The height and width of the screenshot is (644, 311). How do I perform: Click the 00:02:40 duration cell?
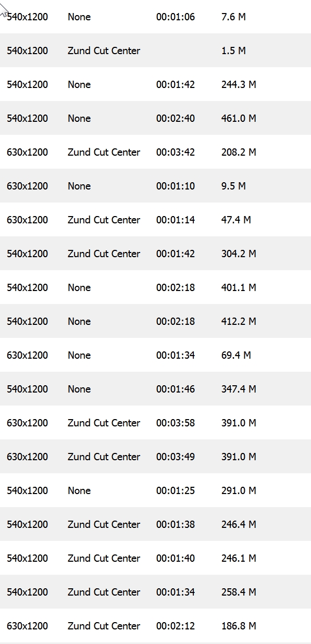pos(176,118)
